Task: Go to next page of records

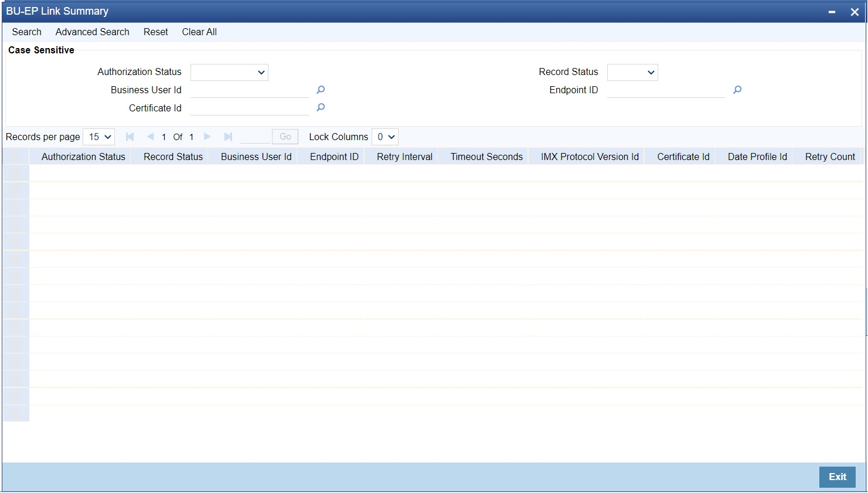Action: tap(207, 137)
